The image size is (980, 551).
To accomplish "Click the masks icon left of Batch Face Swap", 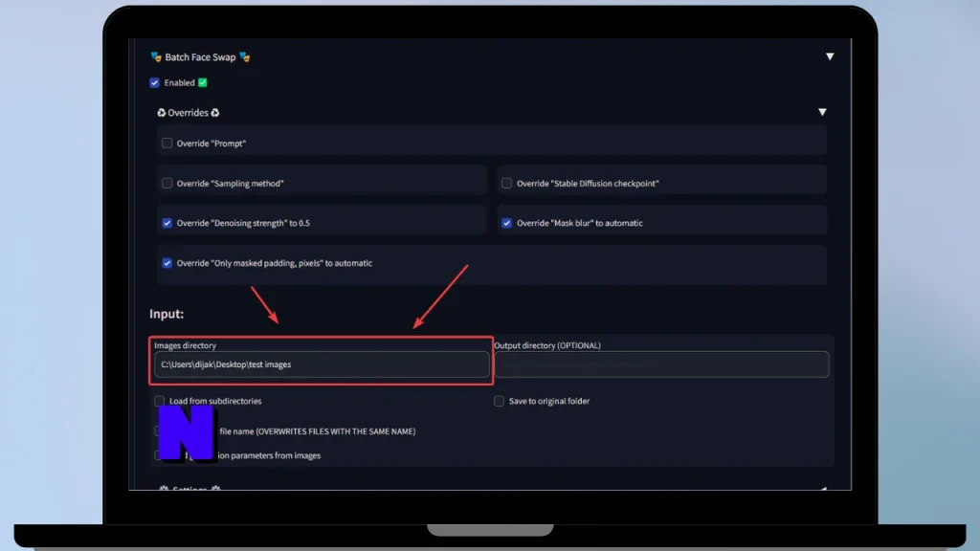I will [156, 56].
